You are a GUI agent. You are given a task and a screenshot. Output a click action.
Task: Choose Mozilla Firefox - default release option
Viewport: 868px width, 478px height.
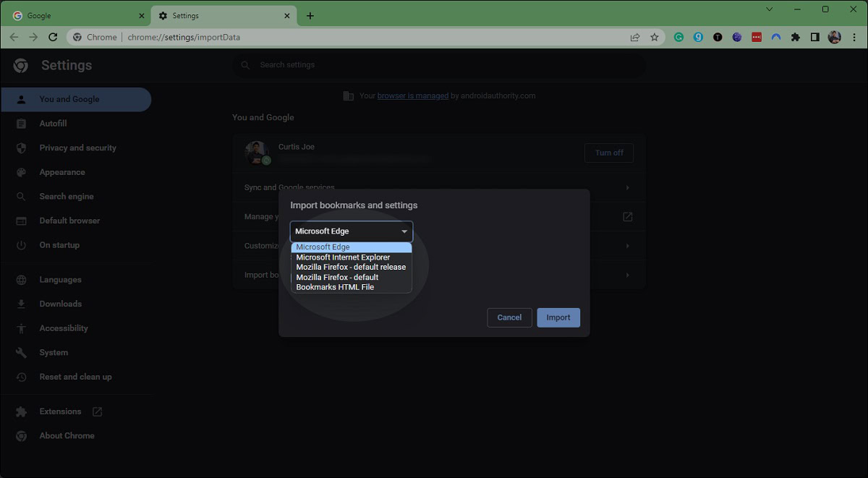(x=352, y=267)
